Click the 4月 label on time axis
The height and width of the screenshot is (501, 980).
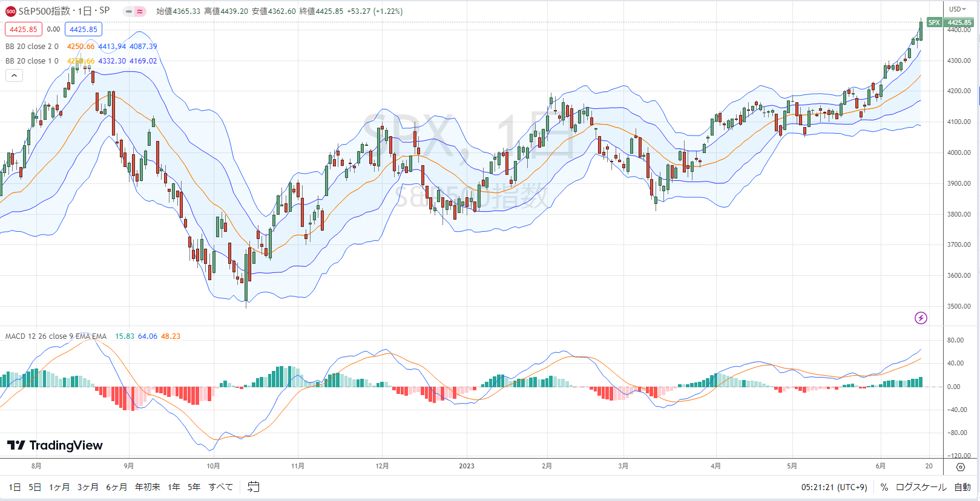point(715,466)
